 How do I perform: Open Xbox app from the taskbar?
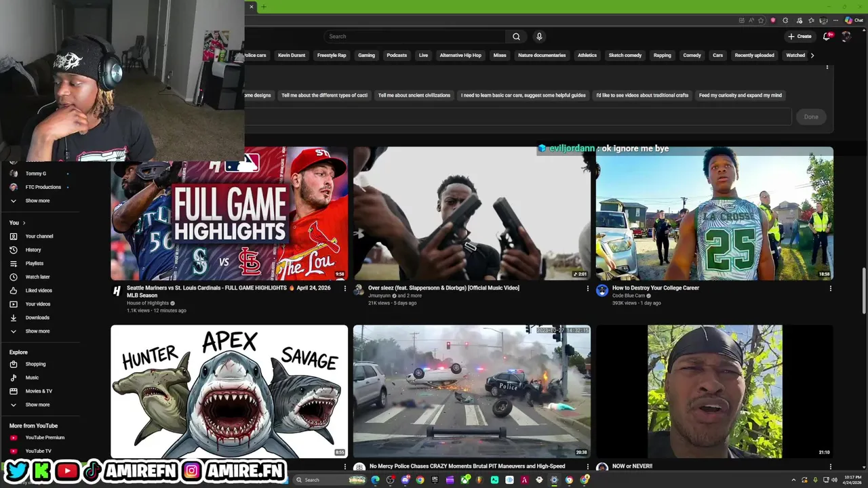(x=465, y=480)
